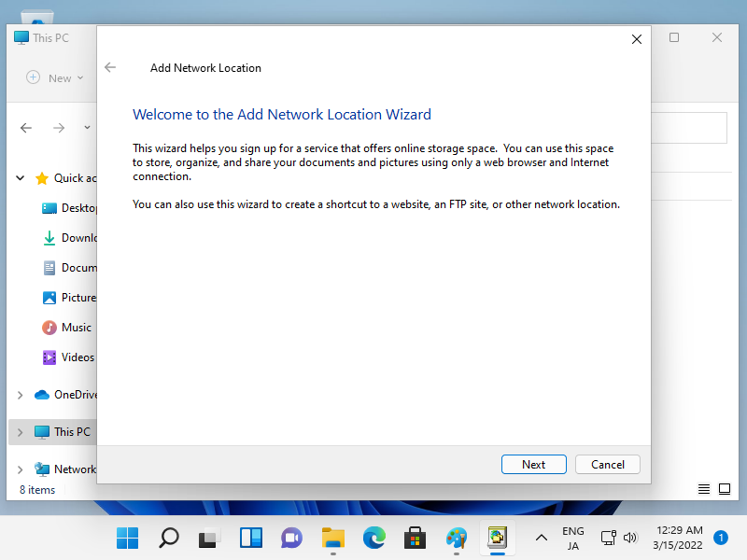Open Microsoft Store from taskbar
The height and width of the screenshot is (560, 747).
[416, 538]
